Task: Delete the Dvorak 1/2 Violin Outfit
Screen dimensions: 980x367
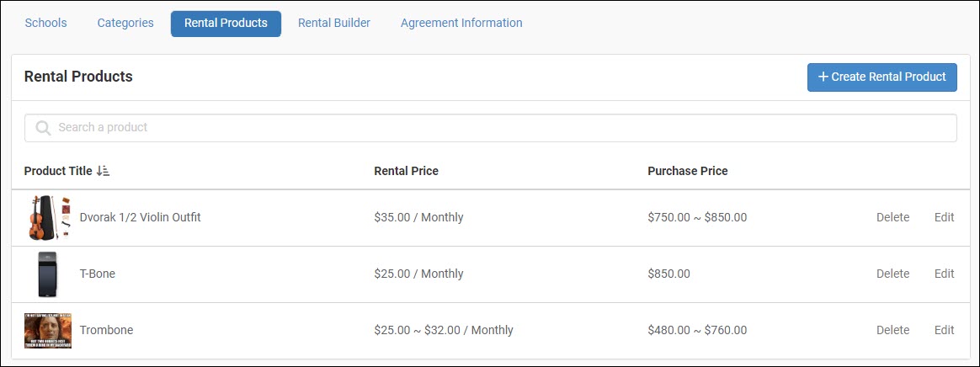Action: (x=892, y=217)
